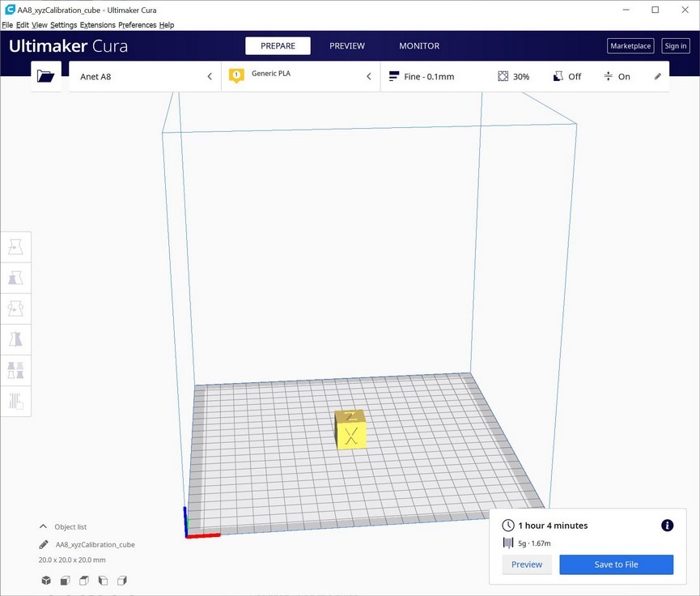Open the View menu
Viewport: 700px width, 596px height.
pos(40,25)
